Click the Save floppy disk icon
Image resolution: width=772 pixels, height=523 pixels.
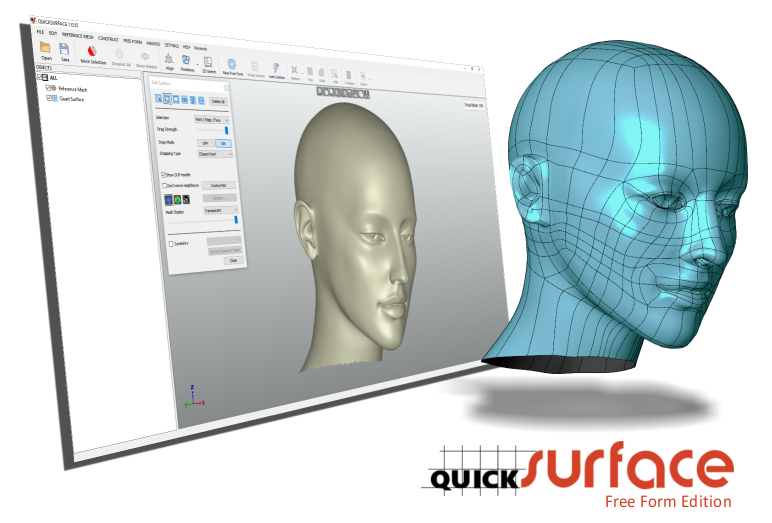[x=64, y=49]
